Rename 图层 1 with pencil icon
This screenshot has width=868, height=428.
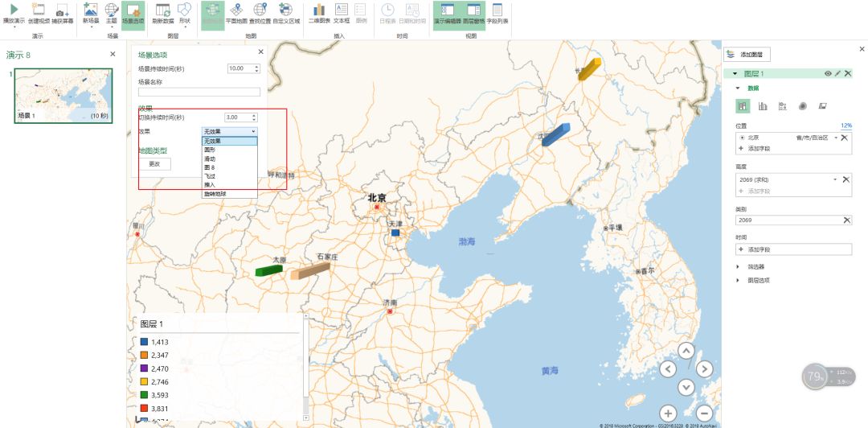point(837,73)
